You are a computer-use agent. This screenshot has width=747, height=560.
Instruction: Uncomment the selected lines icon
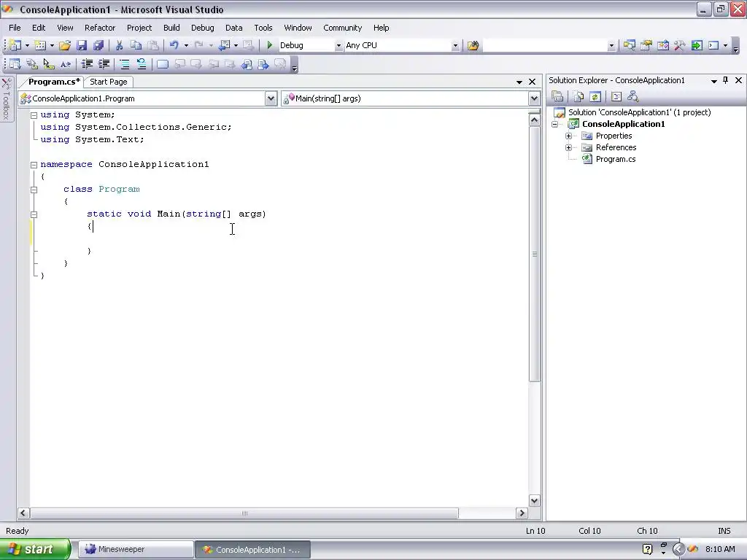click(x=141, y=64)
